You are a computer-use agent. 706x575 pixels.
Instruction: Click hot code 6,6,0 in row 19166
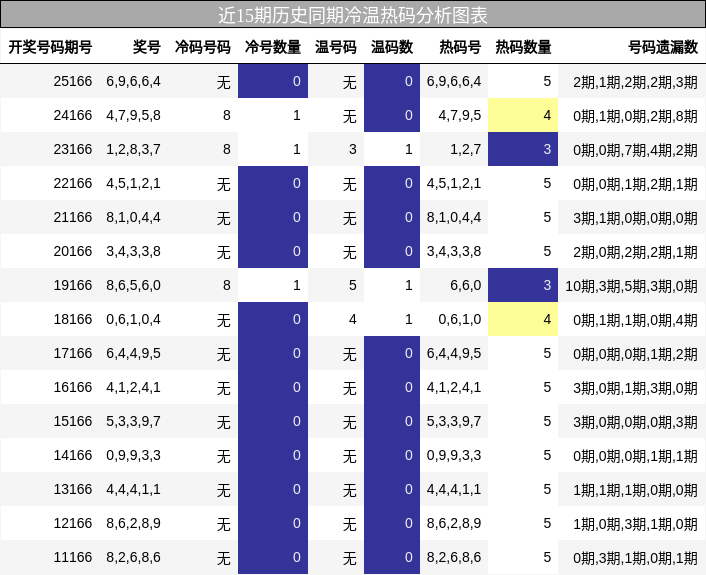pos(466,285)
